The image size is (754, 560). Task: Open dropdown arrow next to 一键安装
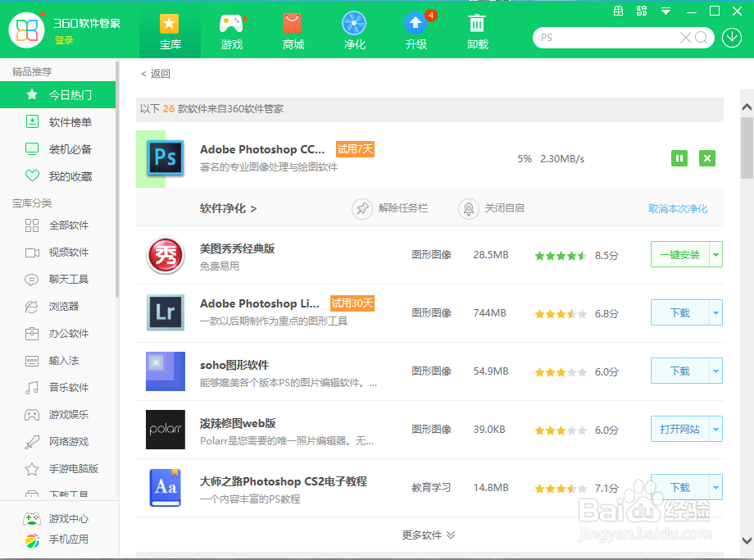(x=716, y=254)
